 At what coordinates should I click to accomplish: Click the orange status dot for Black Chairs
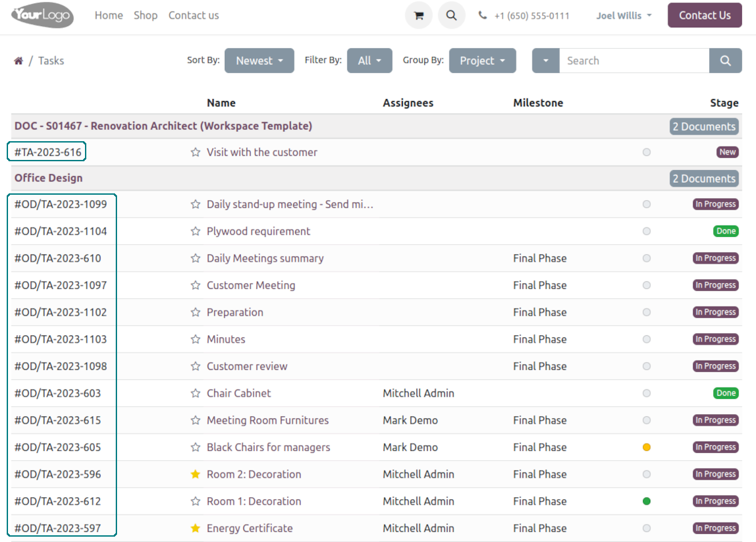[646, 447]
